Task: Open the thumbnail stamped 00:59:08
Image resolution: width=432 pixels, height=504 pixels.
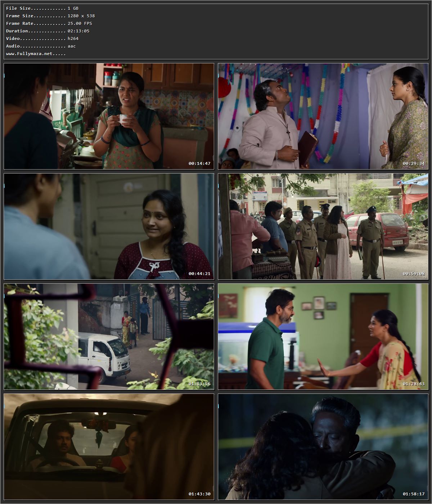Action: pyautogui.click(x=323, y=226)
